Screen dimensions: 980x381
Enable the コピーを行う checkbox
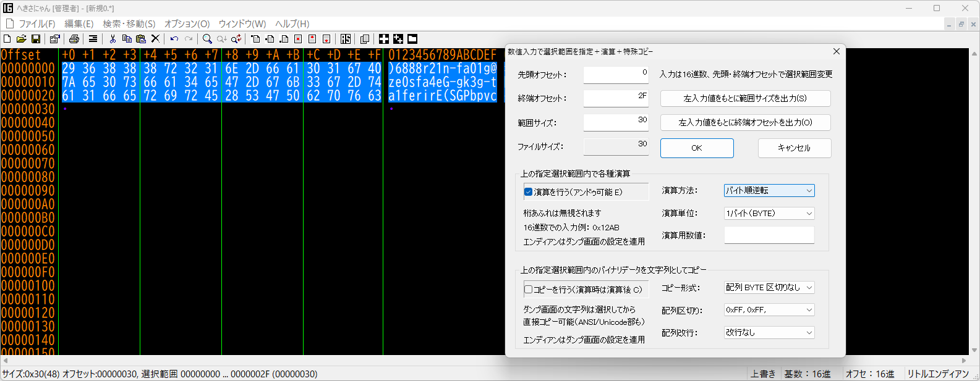pyautogui.click(x=529, y=289)
